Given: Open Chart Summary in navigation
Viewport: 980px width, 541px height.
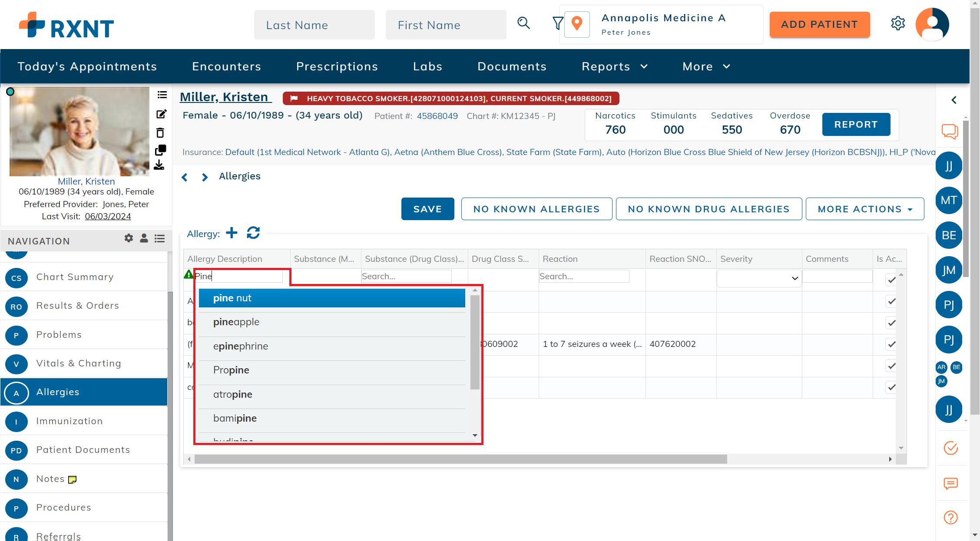Looking at the screenshot, I should 84,277.
